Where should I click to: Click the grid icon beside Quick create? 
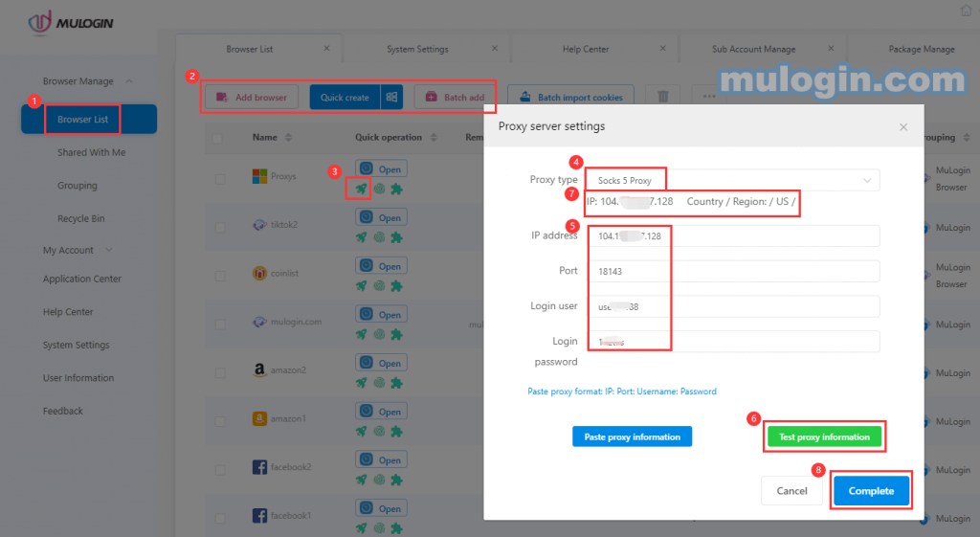390,98
